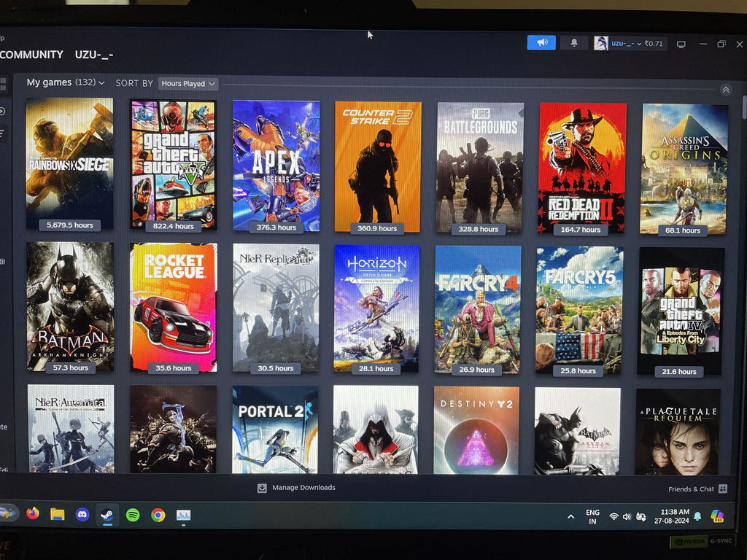This screenshot has width=747, height=560.
Task: Click the 376.3 hours label
Action: point(276,227)
